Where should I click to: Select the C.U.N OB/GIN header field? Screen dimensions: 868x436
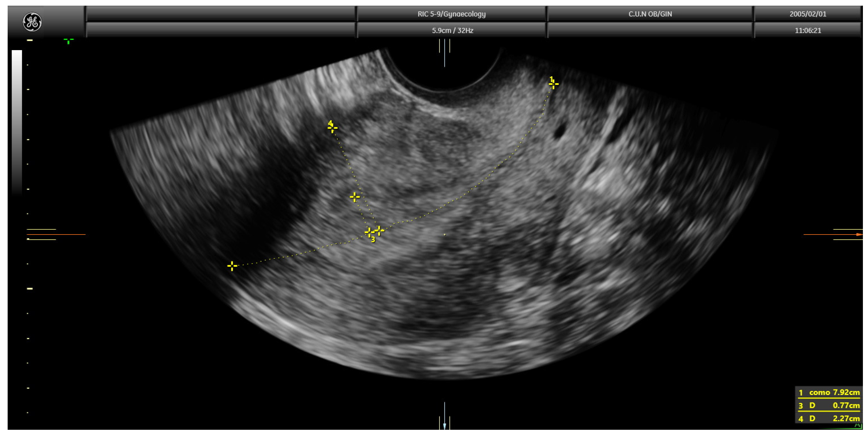click(x=650, y=14)
